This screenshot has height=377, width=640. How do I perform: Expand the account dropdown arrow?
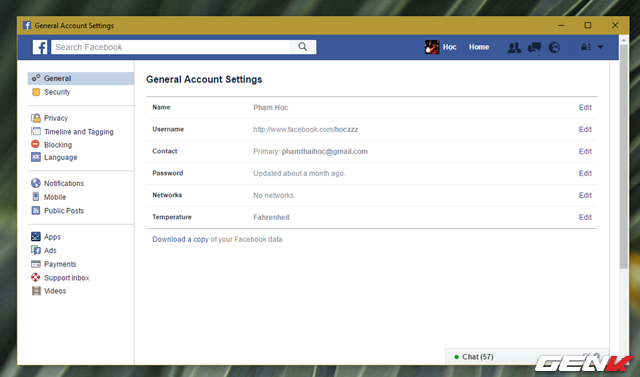pyautogui.click(x=600, y=47)
